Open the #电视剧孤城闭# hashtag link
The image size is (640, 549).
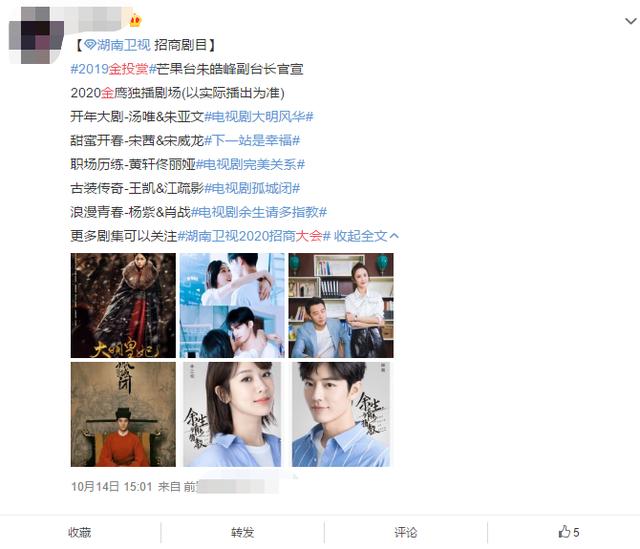(x=252, y=188)
